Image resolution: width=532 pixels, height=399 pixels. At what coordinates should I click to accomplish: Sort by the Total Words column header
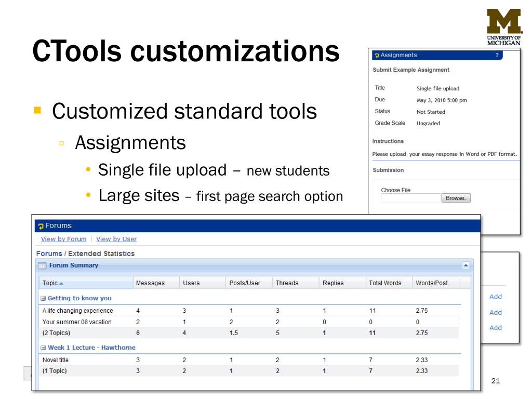tap(389, 283)
